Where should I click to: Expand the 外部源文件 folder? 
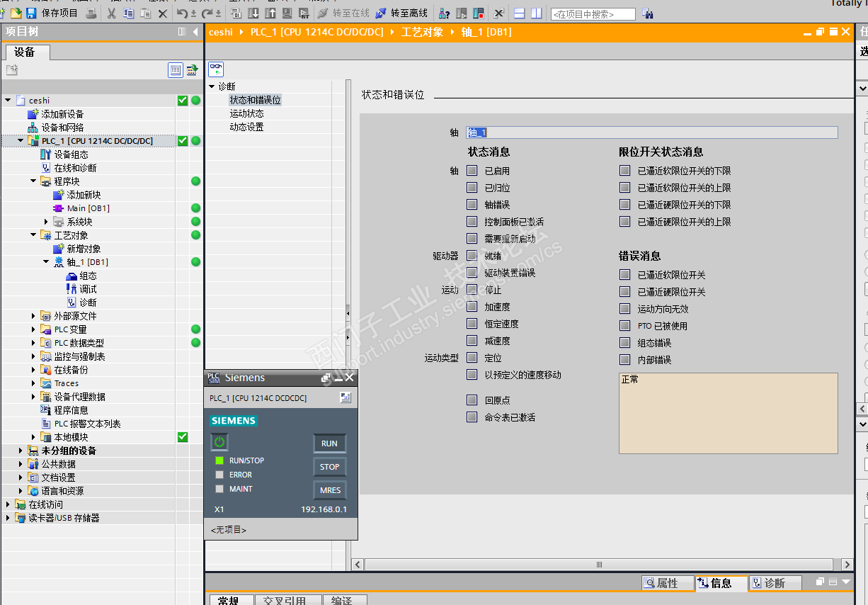point(33,316)
